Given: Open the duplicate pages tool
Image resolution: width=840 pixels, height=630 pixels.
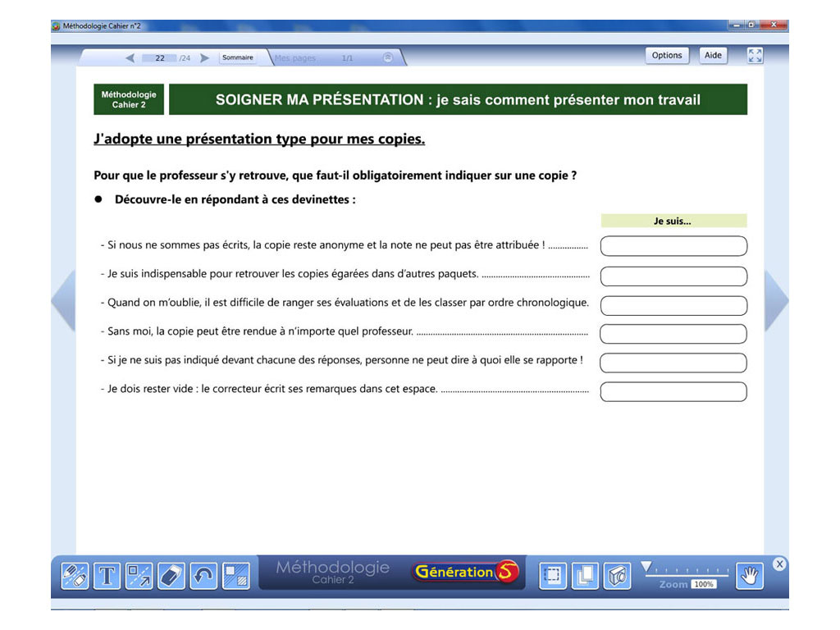Looking at the screenshot, I should click(x=584, y=575).
